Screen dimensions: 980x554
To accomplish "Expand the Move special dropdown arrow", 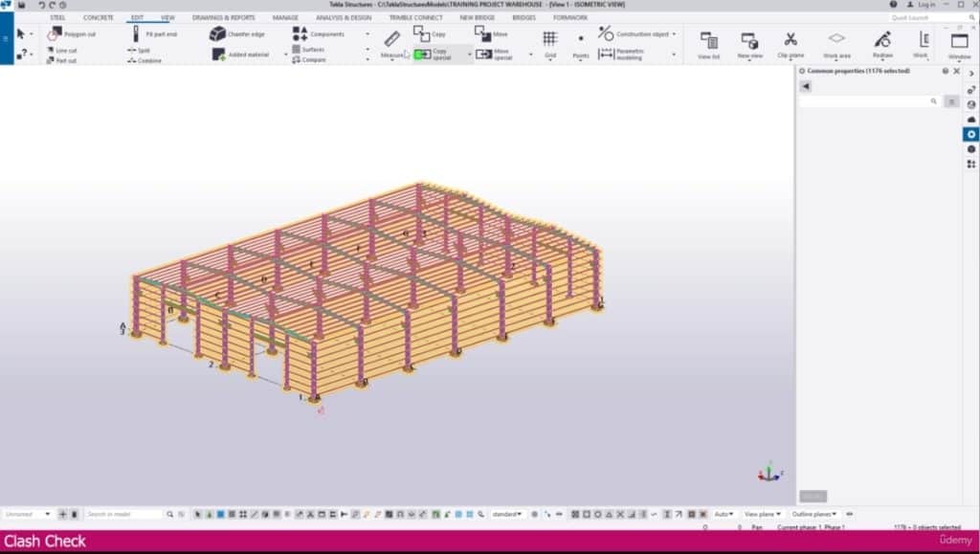I will (530, 55).
